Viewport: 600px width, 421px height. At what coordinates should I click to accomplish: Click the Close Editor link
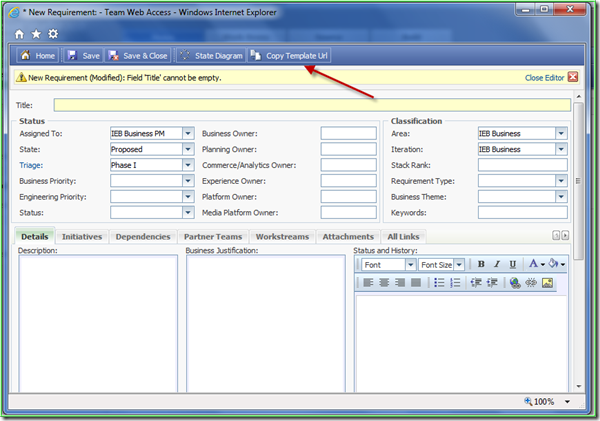point(544,78)
